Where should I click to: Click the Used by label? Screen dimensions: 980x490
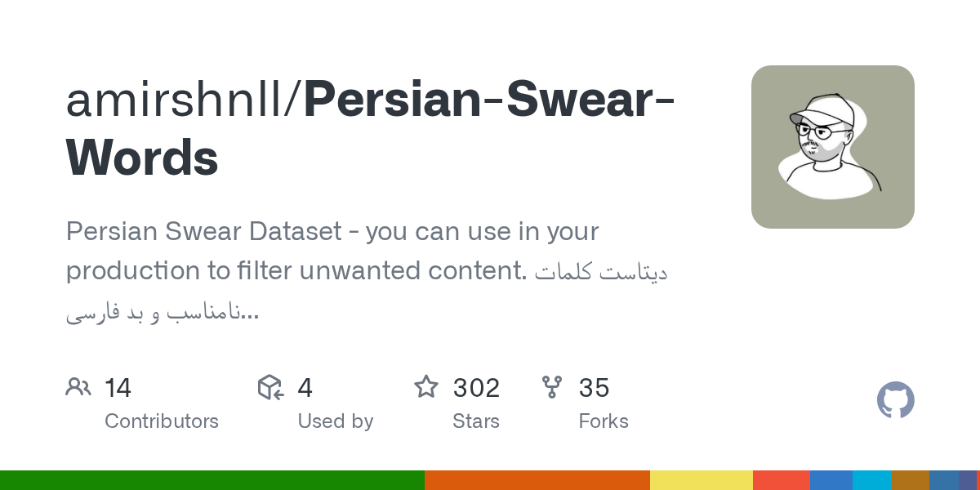335,421
